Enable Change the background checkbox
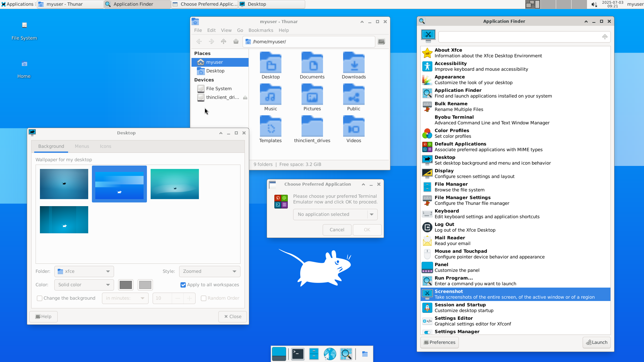Screen dimensions: 644x362 [40, 298]
